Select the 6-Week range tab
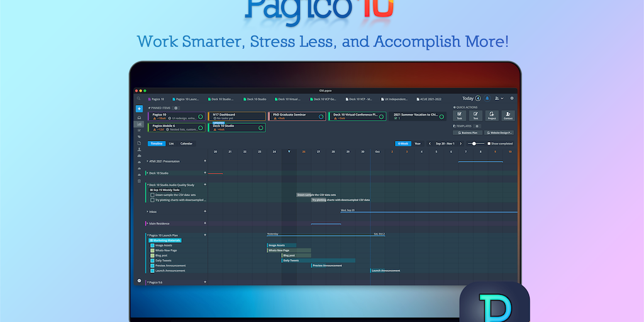This screenshot has height=322, width=644. [403, 144]
